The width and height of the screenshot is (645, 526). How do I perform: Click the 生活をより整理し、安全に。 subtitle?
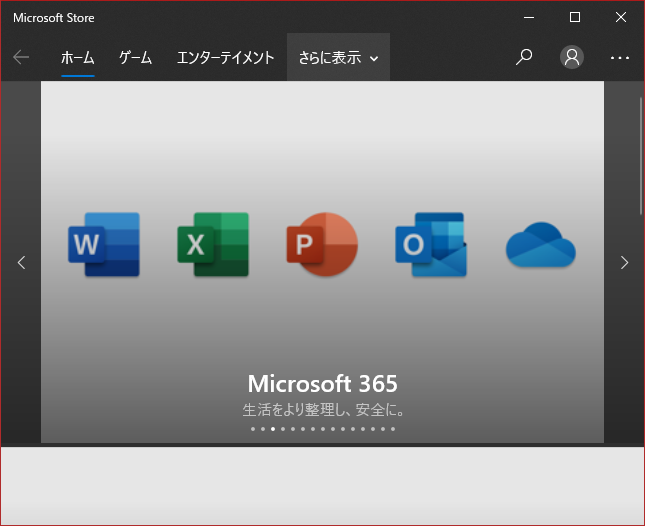322,410
